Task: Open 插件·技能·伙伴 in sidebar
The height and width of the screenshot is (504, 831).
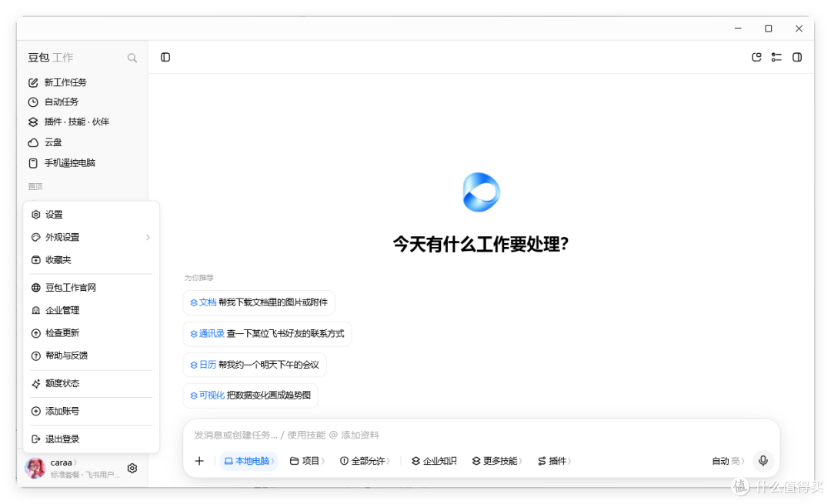Action: tap(68, 122)
